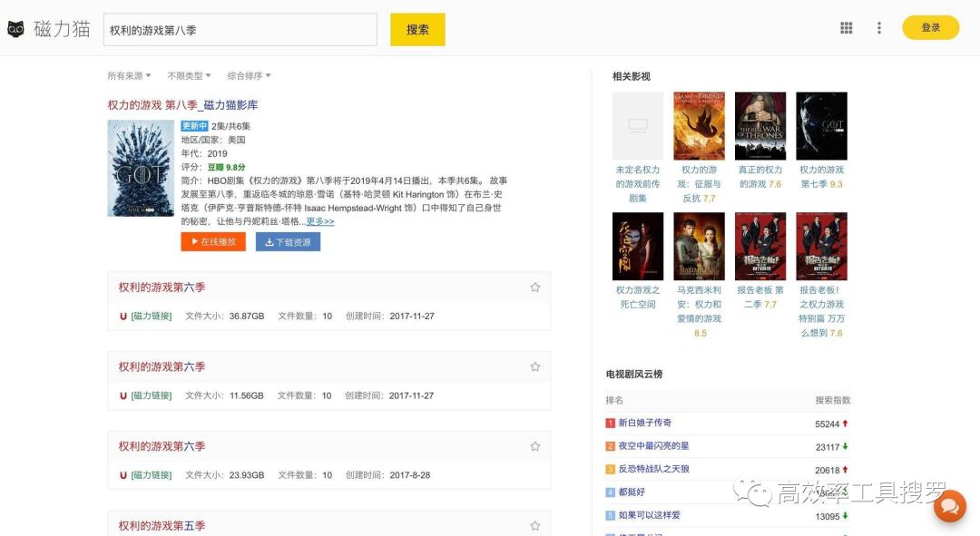Expand the 综合排序 sort dropdown
The height and width of the screenshot is (536, 980).
pos(249,75)
